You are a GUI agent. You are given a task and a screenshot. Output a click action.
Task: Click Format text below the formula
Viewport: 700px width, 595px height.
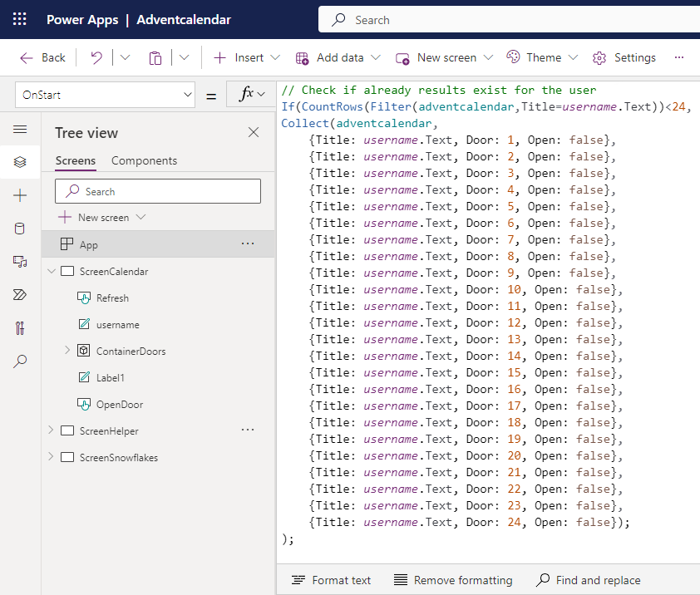pos(332,580)
